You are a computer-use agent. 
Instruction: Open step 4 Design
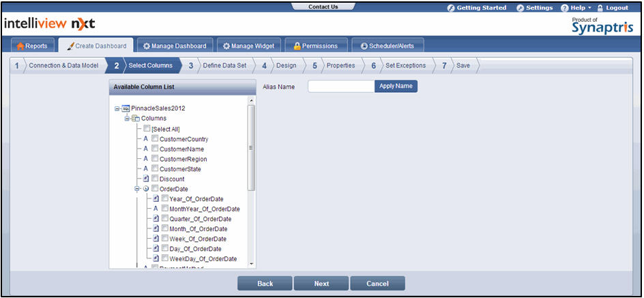(x=281, y=65)
